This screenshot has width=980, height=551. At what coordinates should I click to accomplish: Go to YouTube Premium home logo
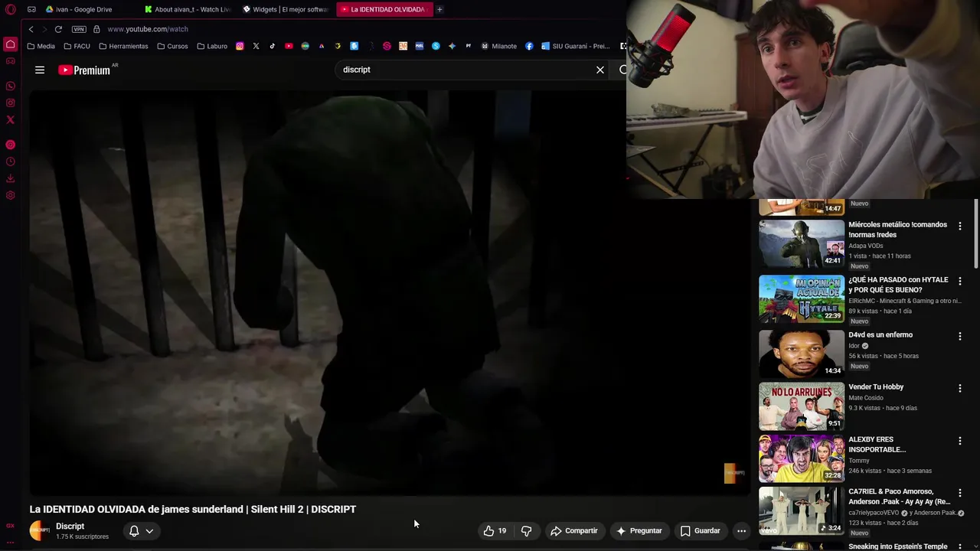(x=84, y=70)
